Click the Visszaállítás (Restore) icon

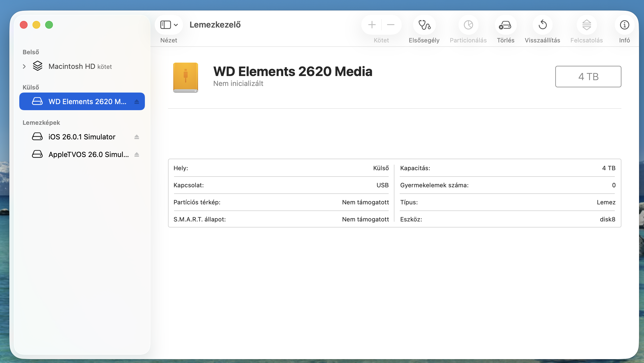(x=542, y=25)
